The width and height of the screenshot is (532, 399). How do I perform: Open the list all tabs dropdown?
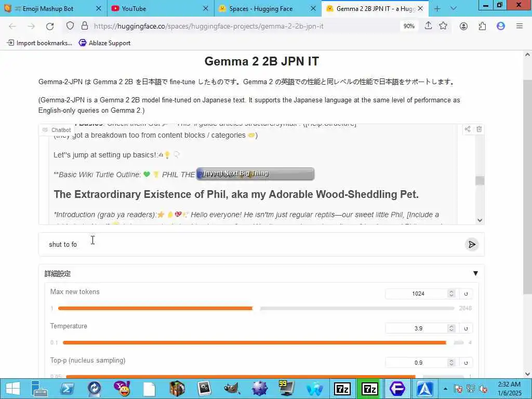454,9
